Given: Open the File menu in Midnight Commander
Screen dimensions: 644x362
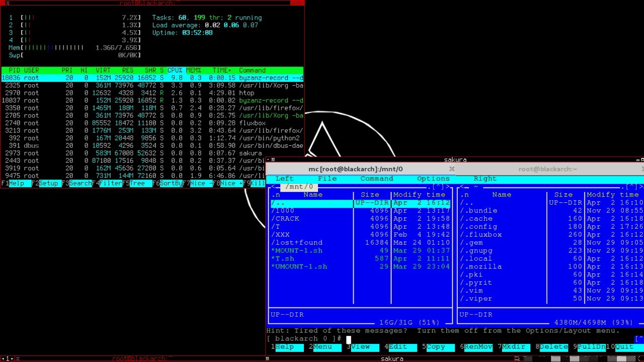Looking at the screenshot, I should 327,178.
